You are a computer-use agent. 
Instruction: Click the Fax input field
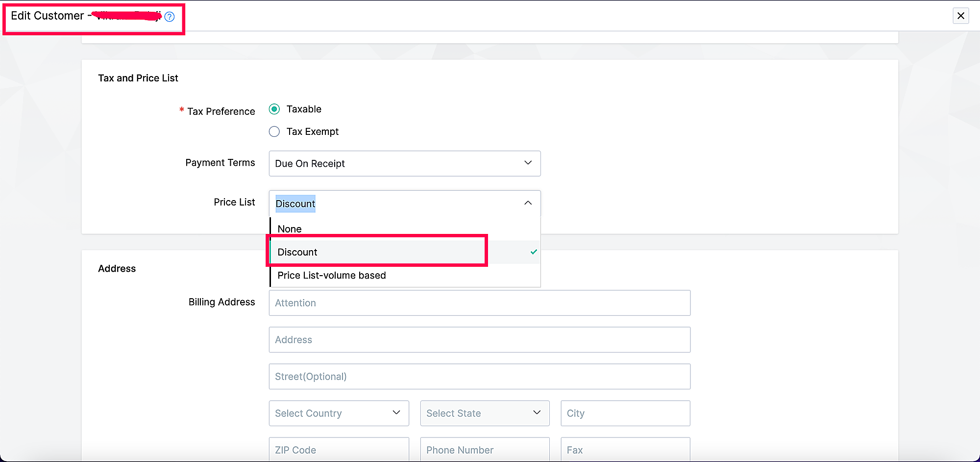point(625,450)
